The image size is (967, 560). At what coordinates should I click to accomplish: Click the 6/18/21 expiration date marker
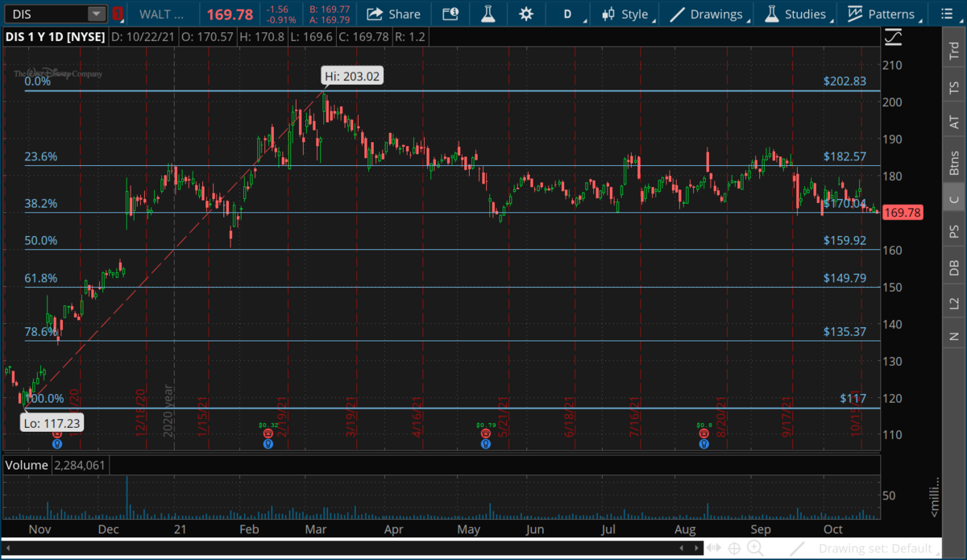click(571, 417)
